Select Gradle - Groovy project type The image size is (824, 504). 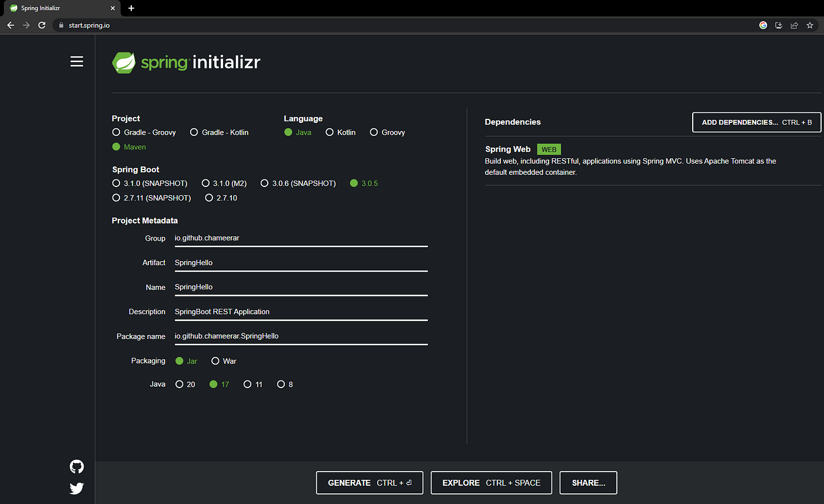pyautogui.click(x=144, y=132)
